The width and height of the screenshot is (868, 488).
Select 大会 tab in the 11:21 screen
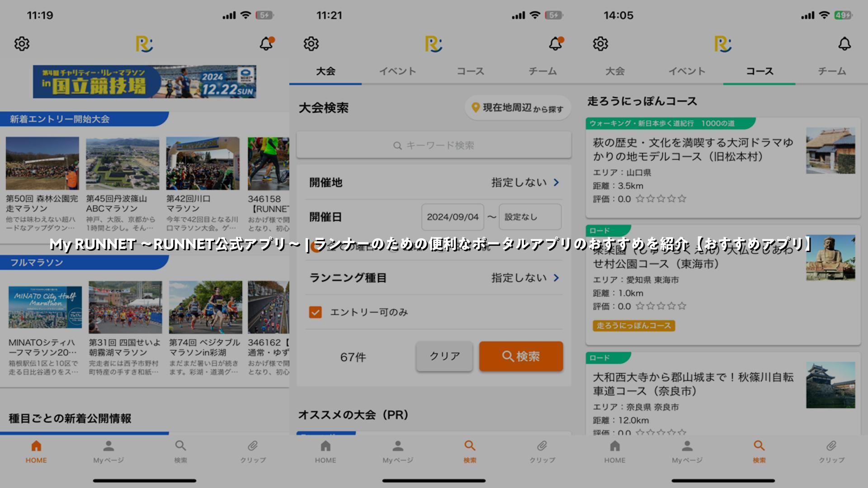pos(325,71)
